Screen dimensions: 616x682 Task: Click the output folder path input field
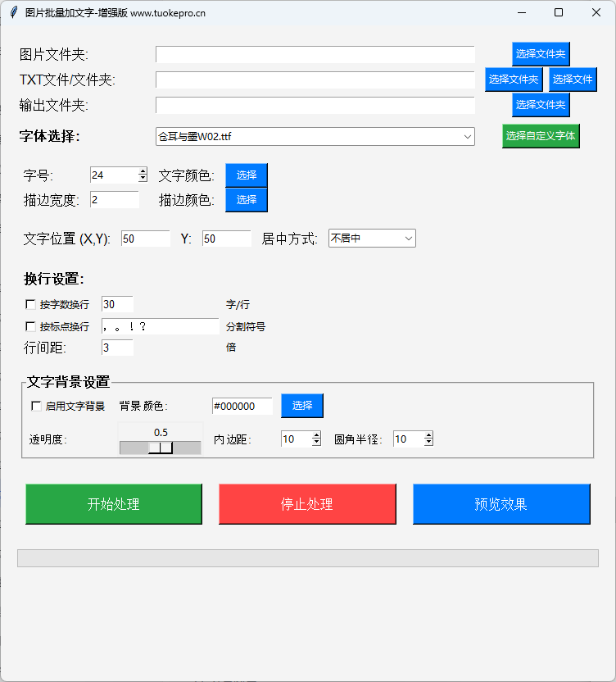point(315,105)
